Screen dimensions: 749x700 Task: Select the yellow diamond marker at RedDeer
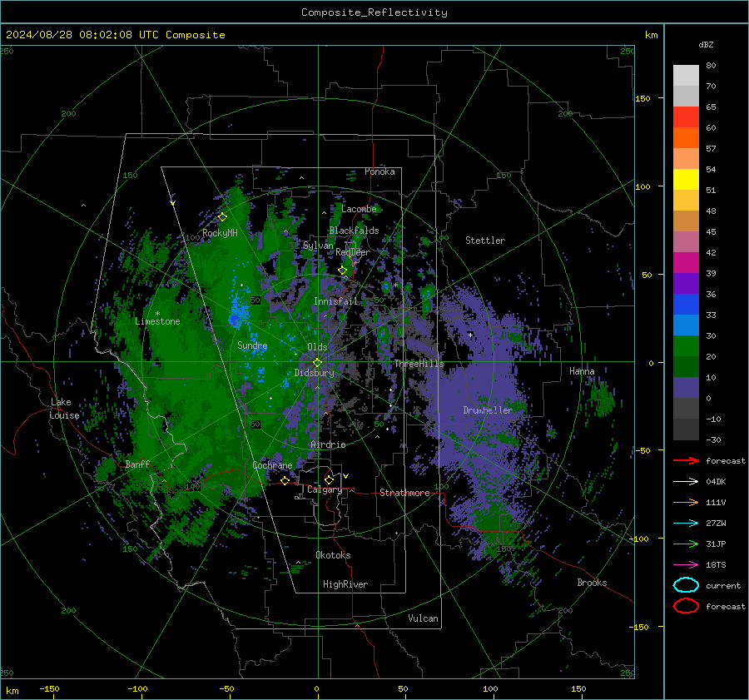pos(343,271)
